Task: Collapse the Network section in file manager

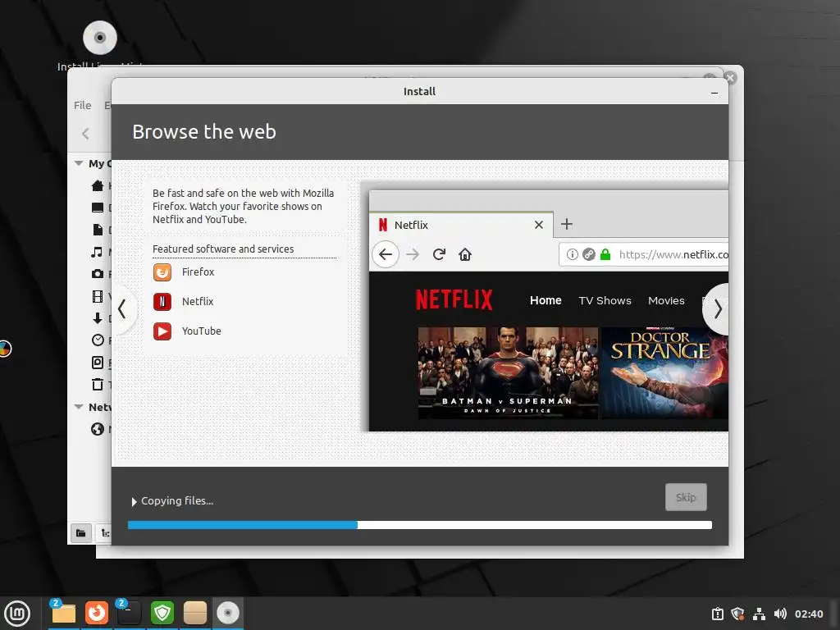Action: pyautogui.click(x=79, y=407)
